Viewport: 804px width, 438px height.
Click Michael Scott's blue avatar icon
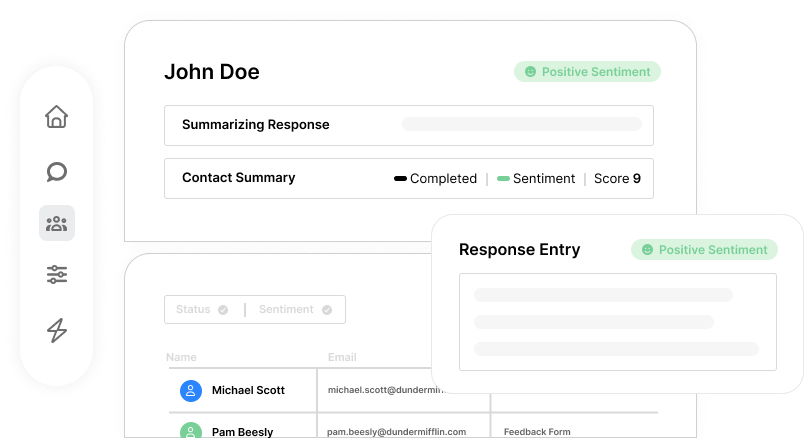tap(191, 391)
